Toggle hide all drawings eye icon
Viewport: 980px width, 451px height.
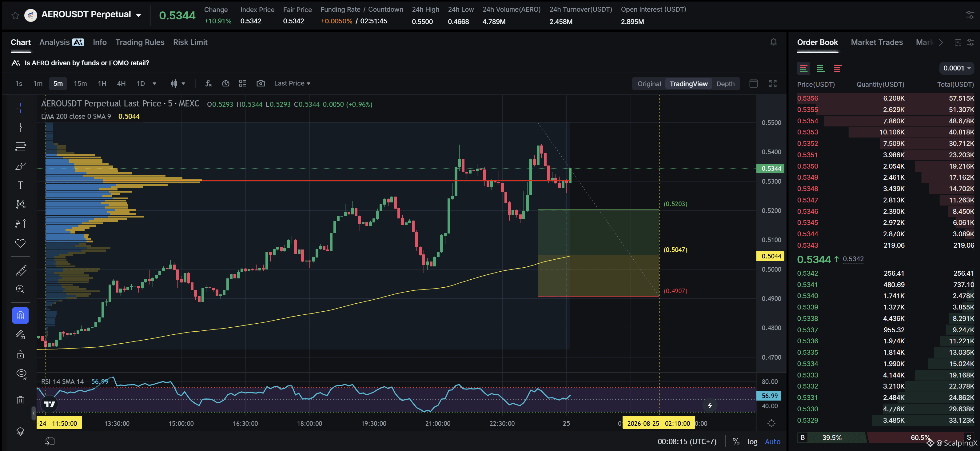pos(21,374)
